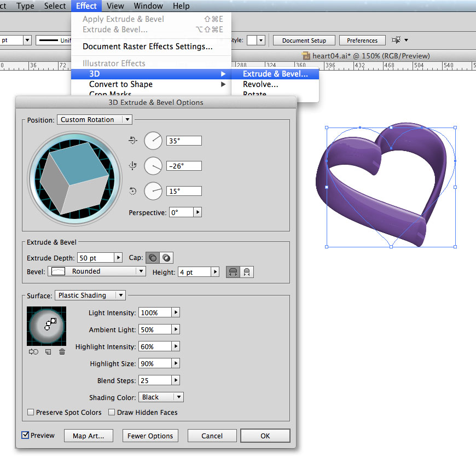Click the Fewer Options button
Viewport: 476px width, 463px height.
coord(150,436)
